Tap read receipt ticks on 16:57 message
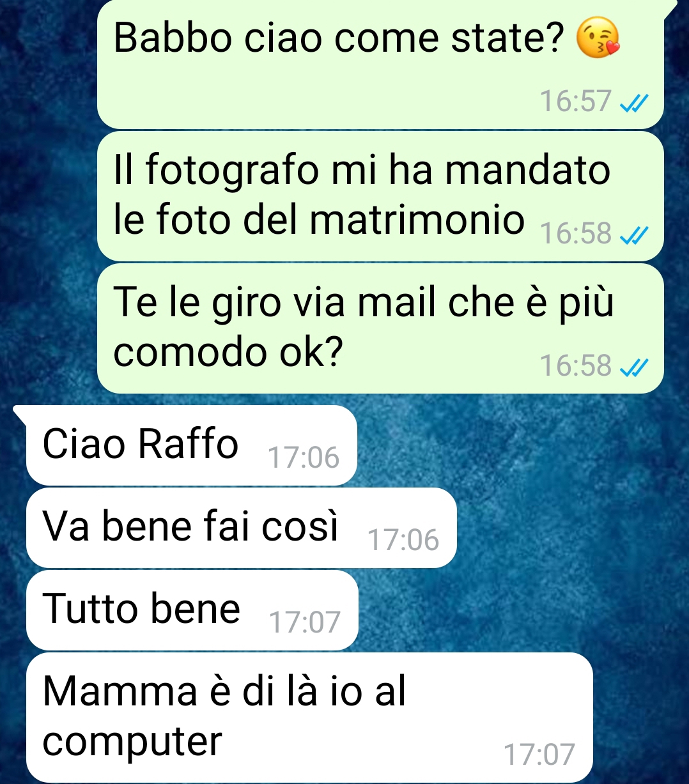The height and width of the screenshot is (784, 689). (x=635, y=102)
